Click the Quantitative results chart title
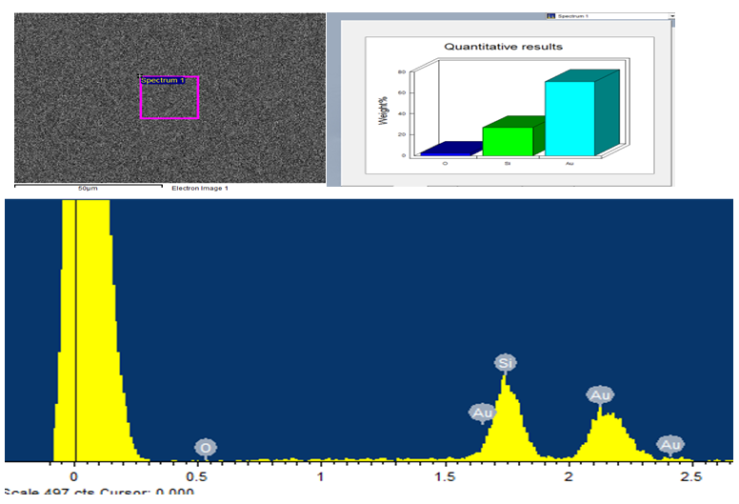 [503, 46]
